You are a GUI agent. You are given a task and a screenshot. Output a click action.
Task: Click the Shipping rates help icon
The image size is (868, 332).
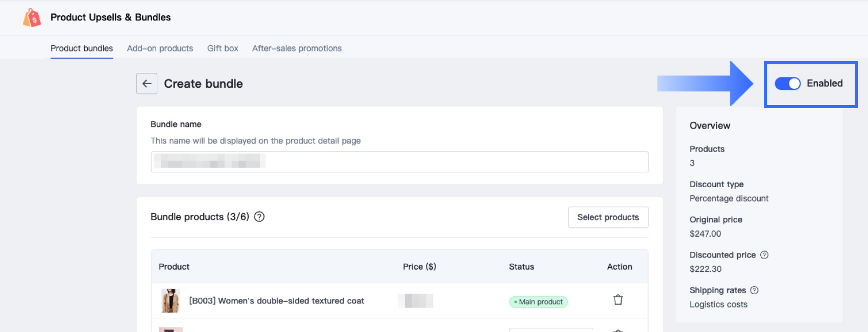(754, 290)
